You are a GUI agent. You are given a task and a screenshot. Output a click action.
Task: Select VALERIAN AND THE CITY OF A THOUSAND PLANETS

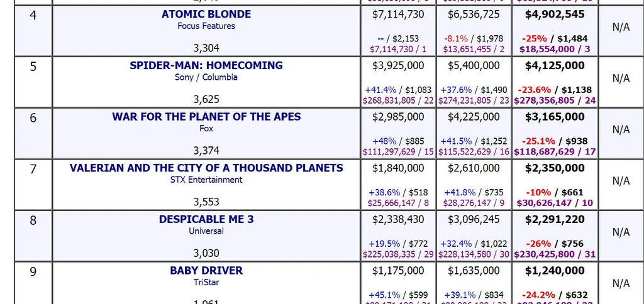pos(206,168)
